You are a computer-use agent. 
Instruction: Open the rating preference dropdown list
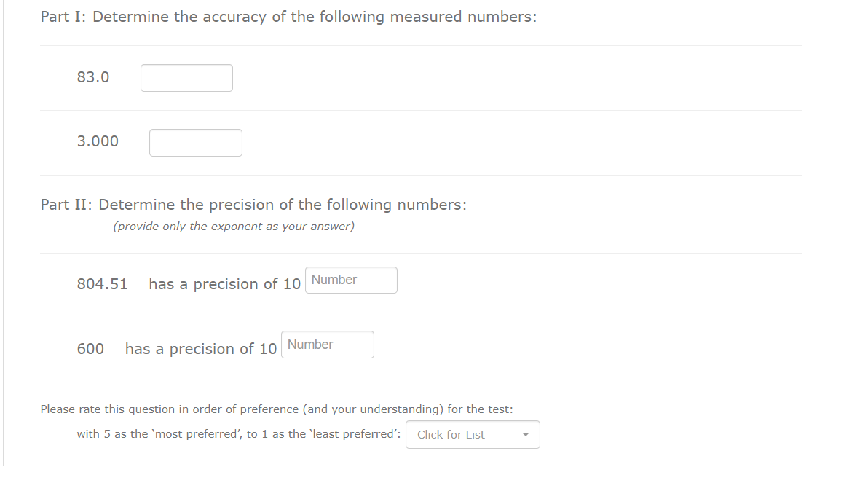[473, 434]
